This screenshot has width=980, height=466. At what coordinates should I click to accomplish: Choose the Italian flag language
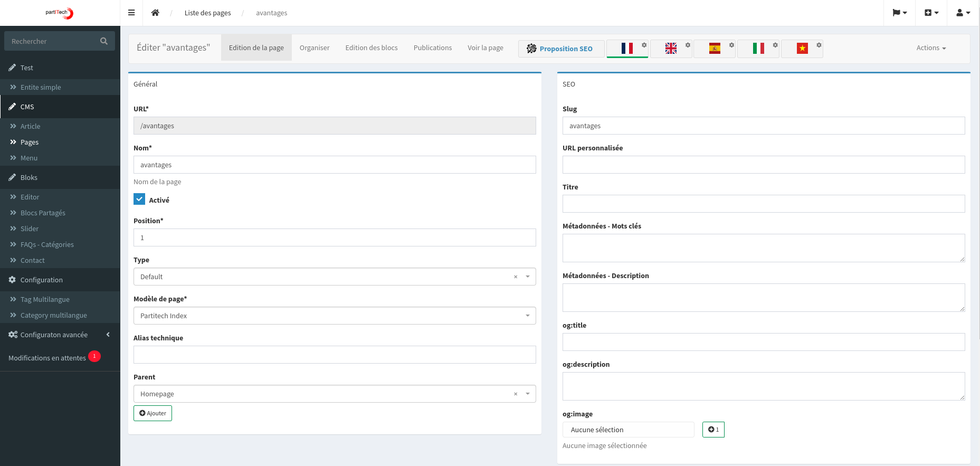tap(758, 49)
